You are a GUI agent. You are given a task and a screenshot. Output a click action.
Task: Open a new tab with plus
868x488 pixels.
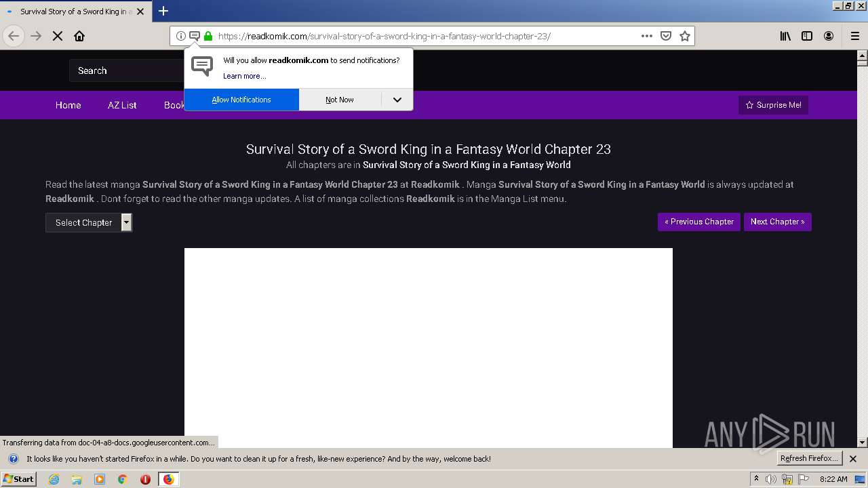pos(163,11)
